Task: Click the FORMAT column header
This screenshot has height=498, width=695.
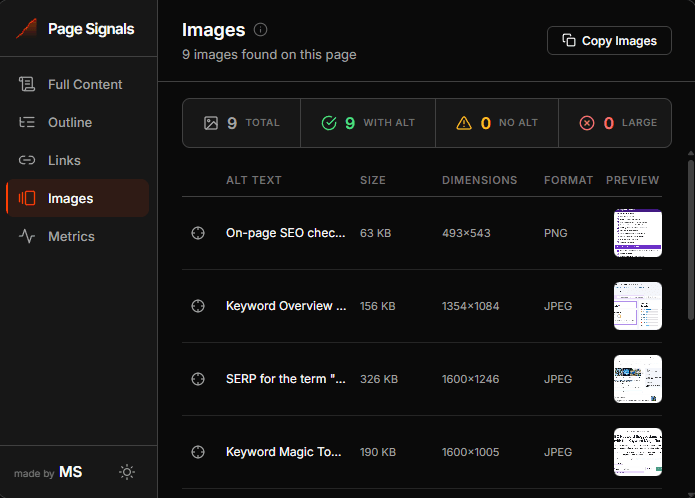Action: [x=568, y=180]
